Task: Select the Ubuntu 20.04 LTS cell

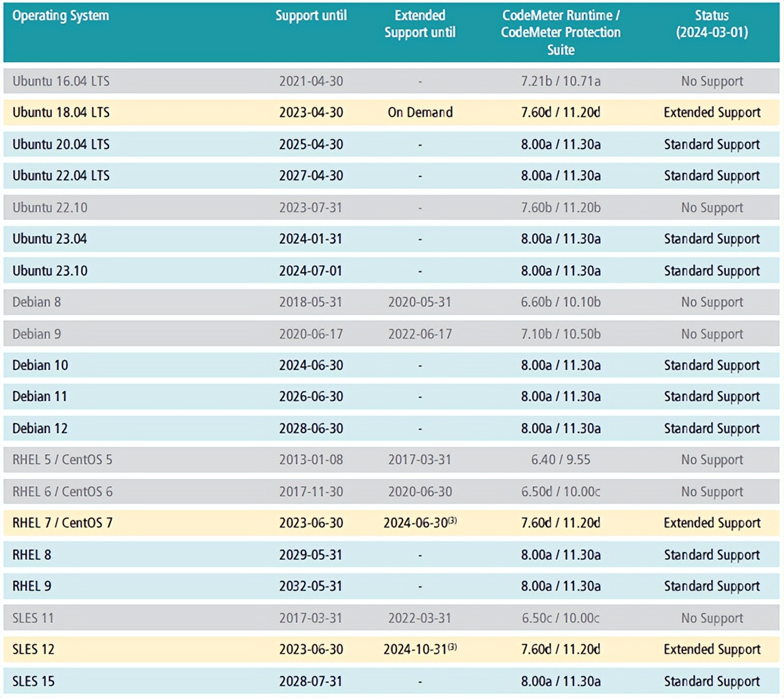Action: (x=61, y=144)
